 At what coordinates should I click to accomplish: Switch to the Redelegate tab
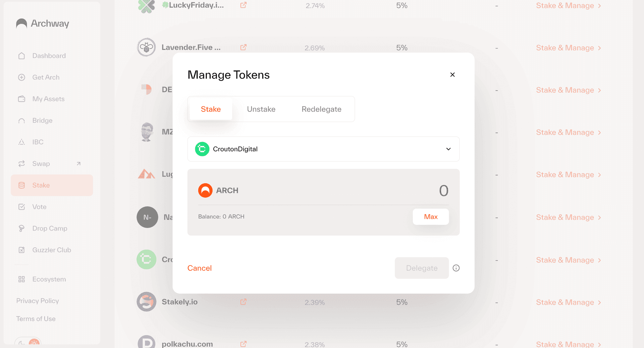321,109
